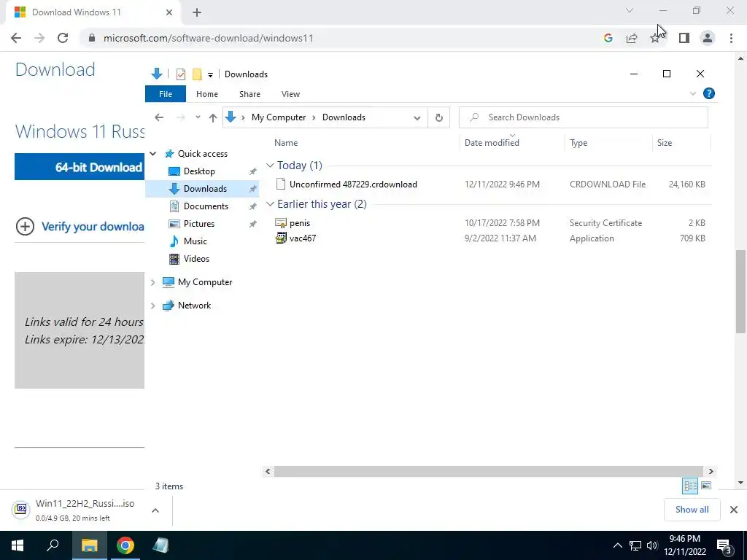Open Win11_22H2 ISO download item
The image size is (747, 560).
[x=74, y=510]
